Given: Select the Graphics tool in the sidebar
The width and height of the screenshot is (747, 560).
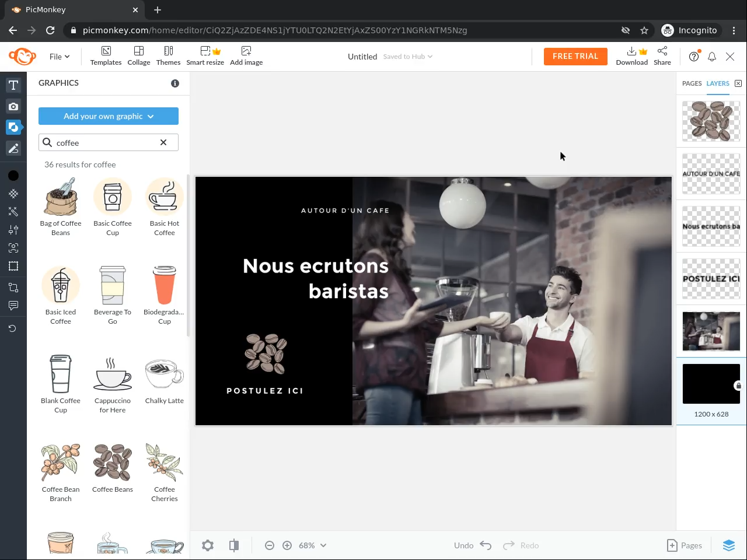Looking at the screenshot, I should coord(13,127).
